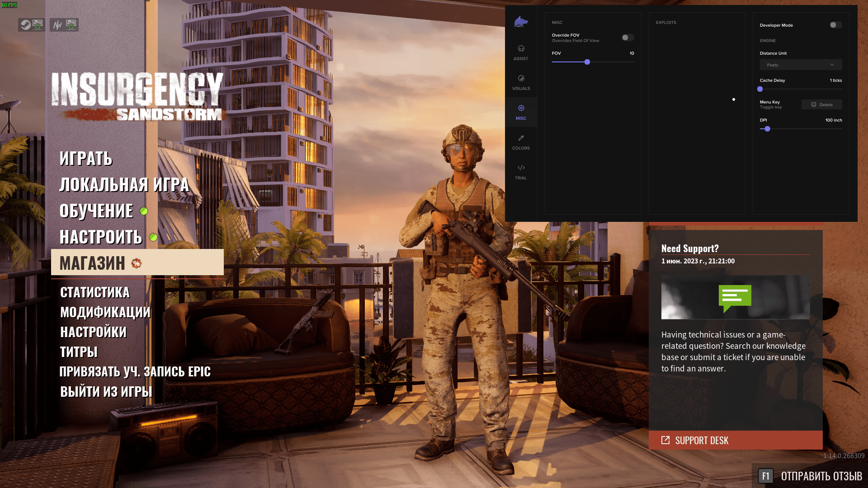This screenshot has width=868, height=488.
Task: Select ИГРАТЬ from the main menu
Action: click(x=86, y=159)
